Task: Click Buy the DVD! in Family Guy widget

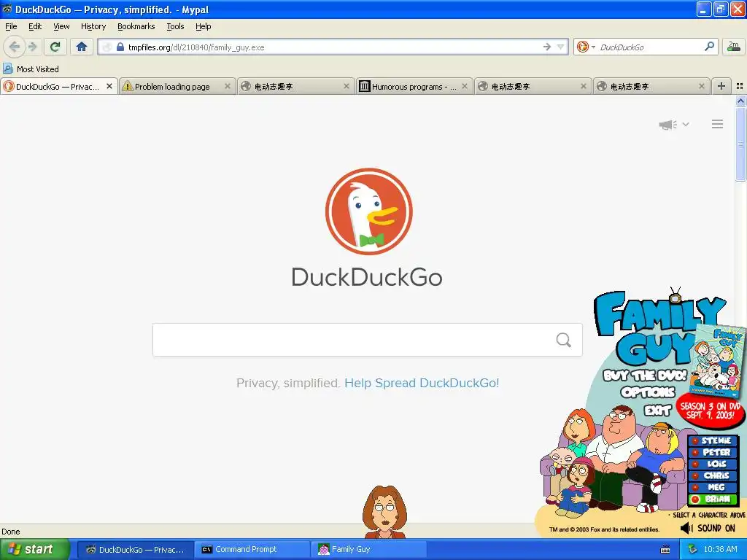Action: (645, 376)
